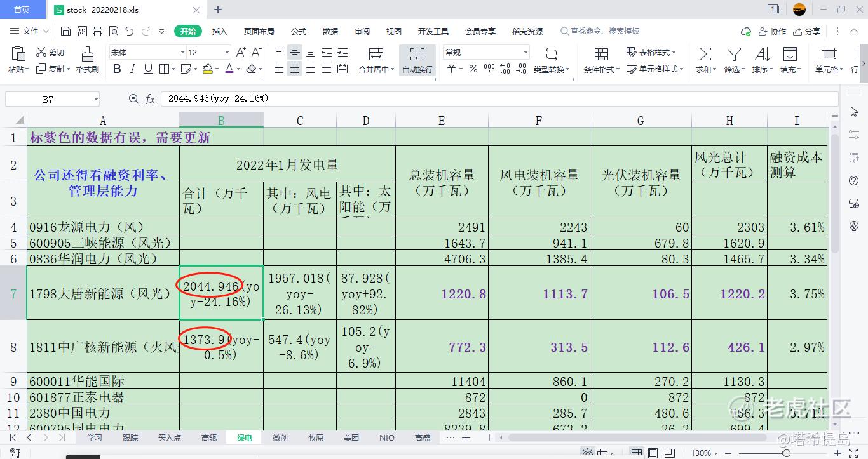The width and height of the screenshot is (868, 459).
Task: Open a new document tab with plus button
Action: [x=218, y=10]
